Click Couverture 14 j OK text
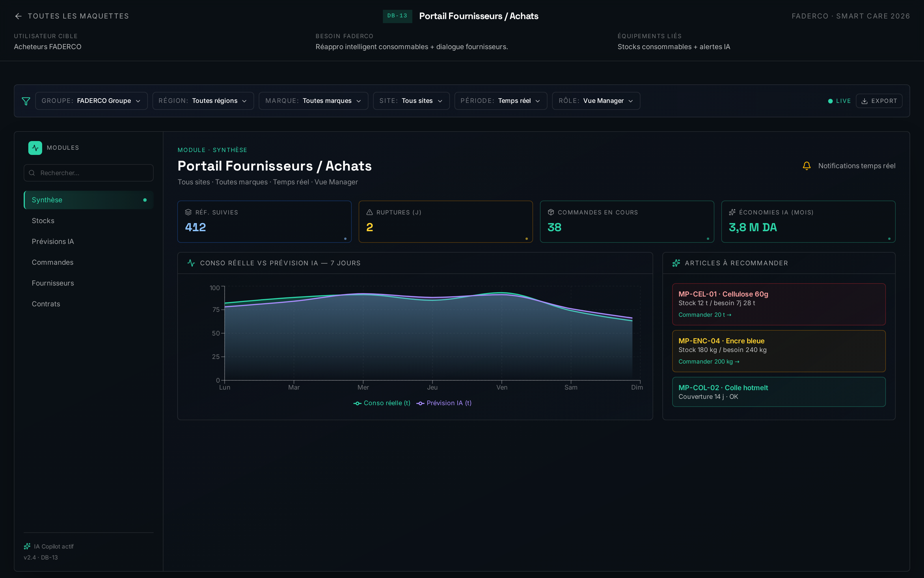This screenshot has height=578, width=924. [x=708, y=397]
